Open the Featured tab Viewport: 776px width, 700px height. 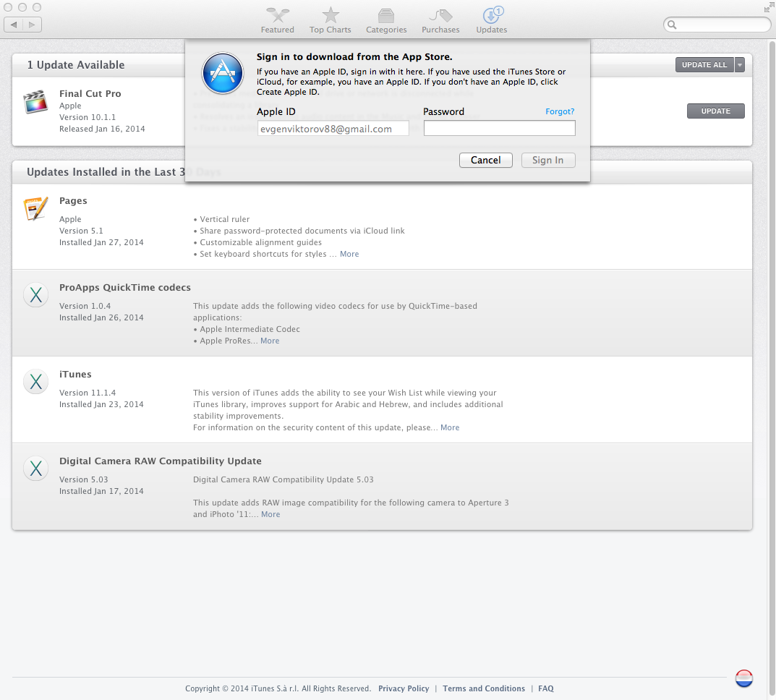pos(277,21)
